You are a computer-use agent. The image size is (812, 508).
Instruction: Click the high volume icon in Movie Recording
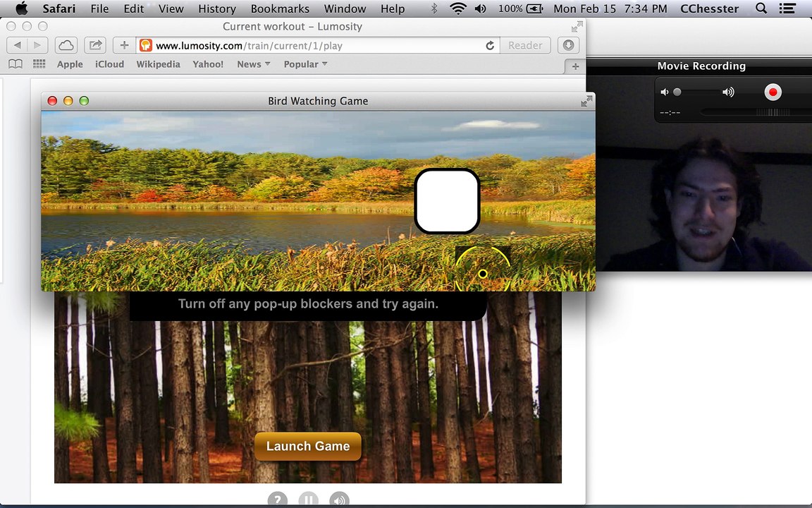[x=728, y=92]
